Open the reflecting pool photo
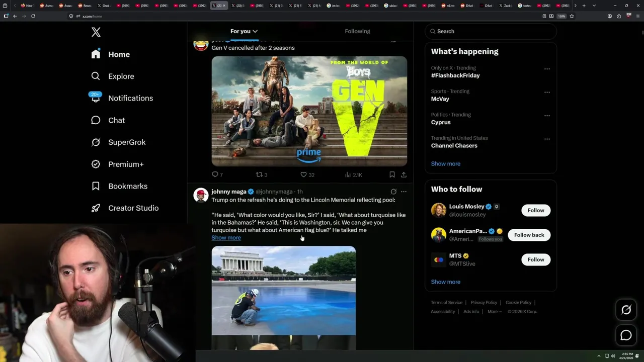 point(284,291)
